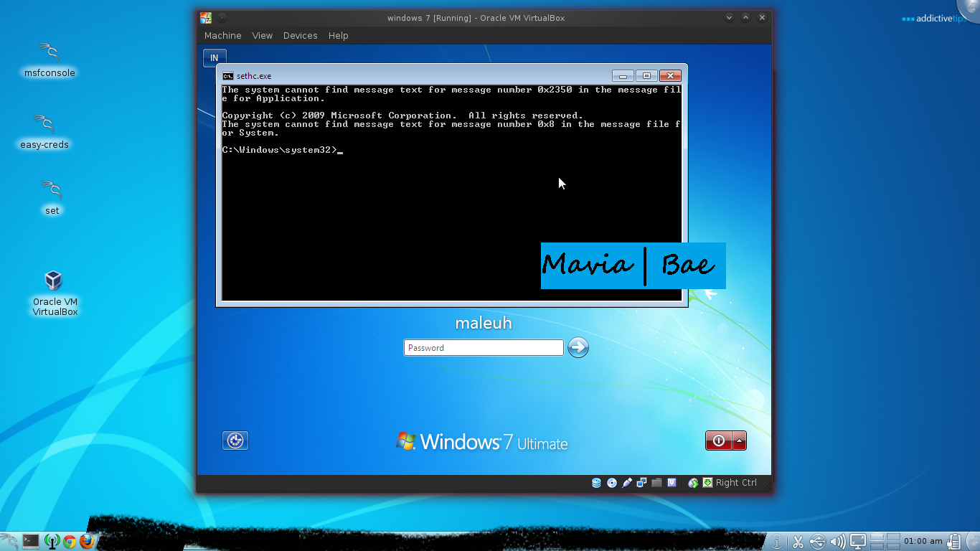
Task: Open the clipboard scissors tray icon
Action: 798,541
